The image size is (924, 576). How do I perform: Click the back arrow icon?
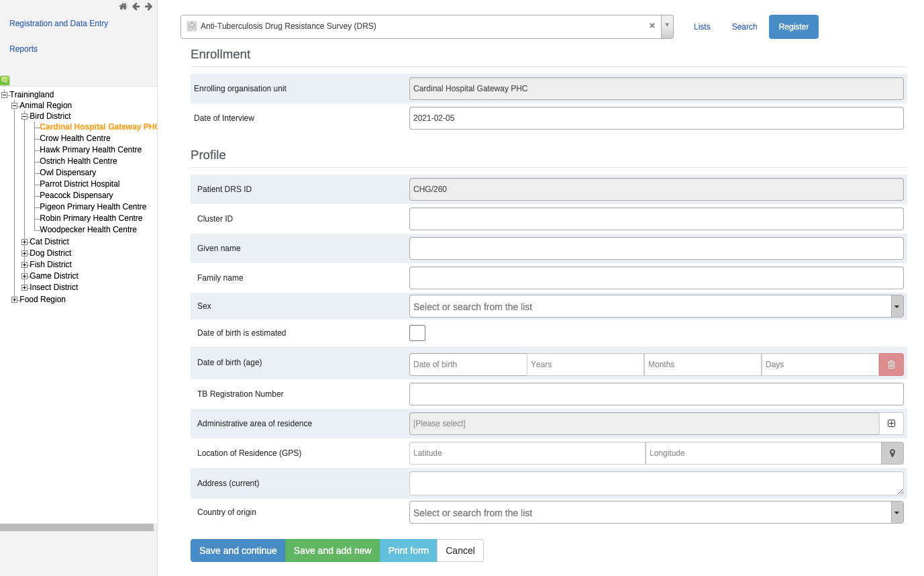pyautogui.click(x=136, y=7)
